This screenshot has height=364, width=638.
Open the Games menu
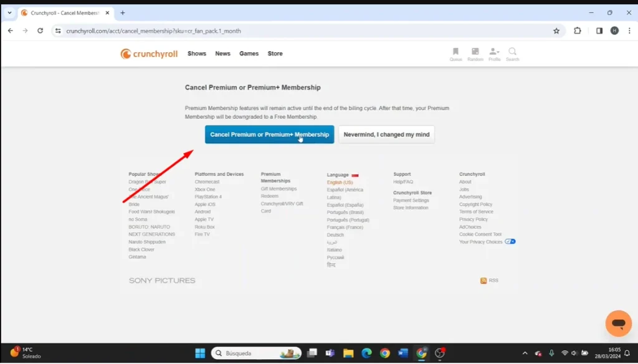click(249, 54)
